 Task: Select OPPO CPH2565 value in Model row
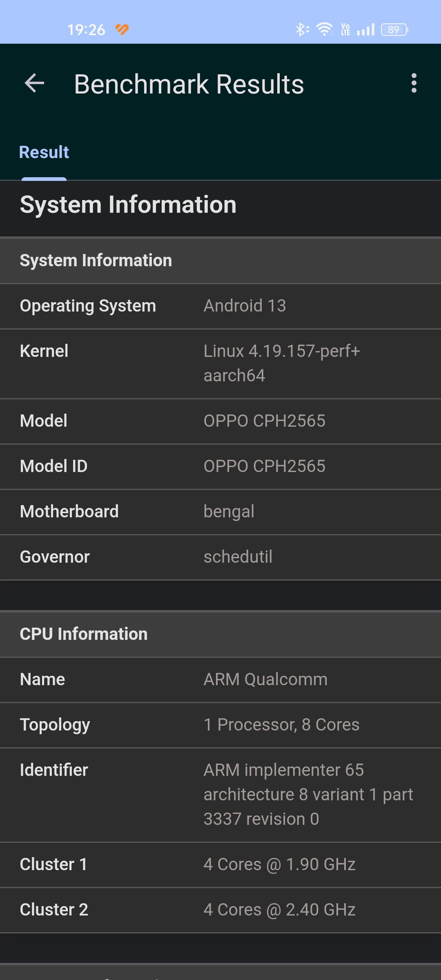(265, 421)
